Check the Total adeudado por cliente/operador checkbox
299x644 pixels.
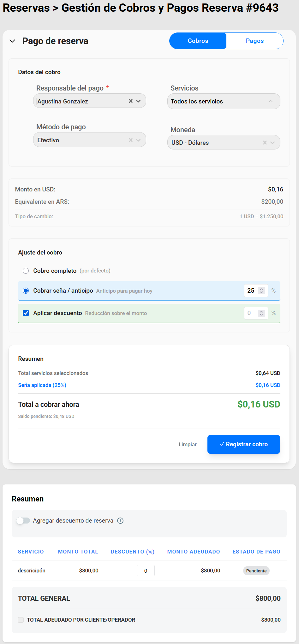21,620
